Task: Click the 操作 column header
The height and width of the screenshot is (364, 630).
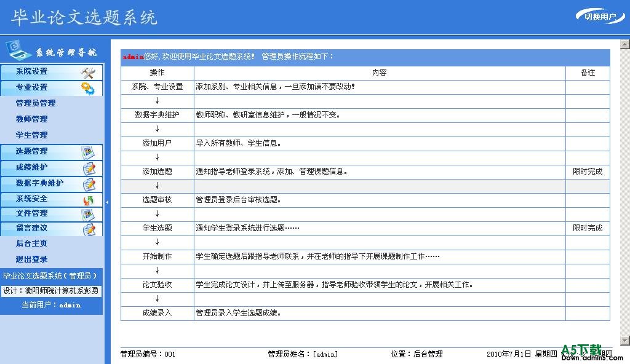Action: [x=157, y=73]
